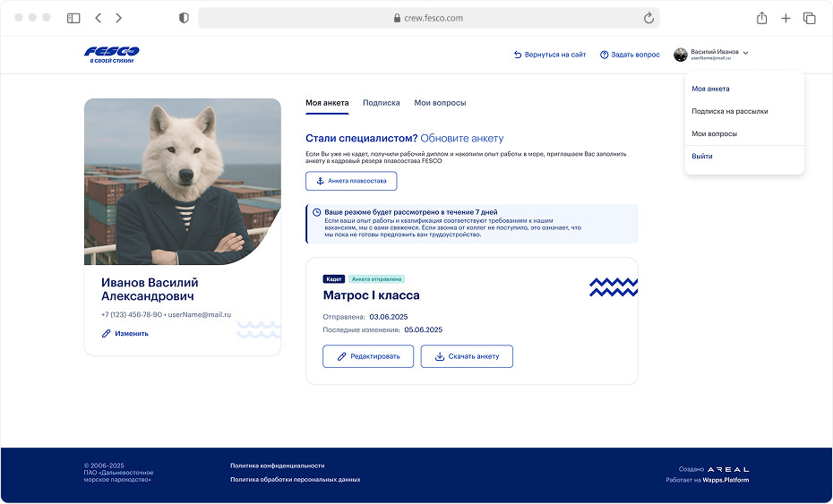Toggle the browser sidebar panel icon
The image size is (833, 504).
click(73, 18)
